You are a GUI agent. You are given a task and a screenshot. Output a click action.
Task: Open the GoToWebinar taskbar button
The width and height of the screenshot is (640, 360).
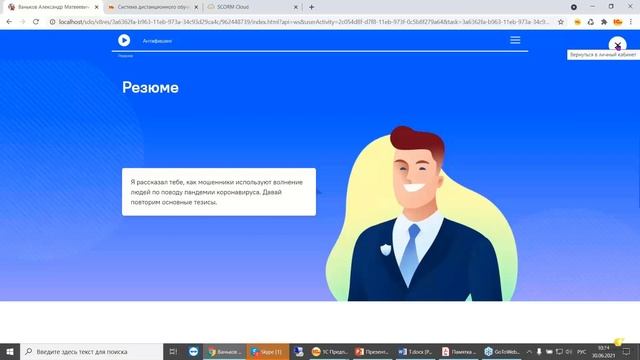502,351
